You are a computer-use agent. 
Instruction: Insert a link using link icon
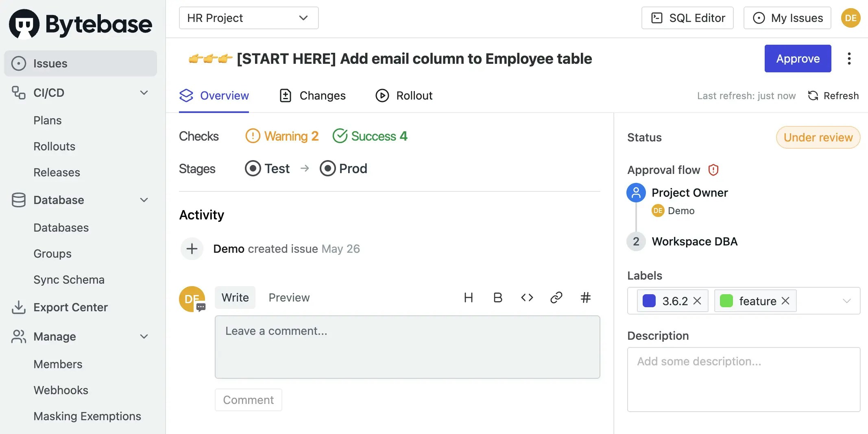[556, 298]
